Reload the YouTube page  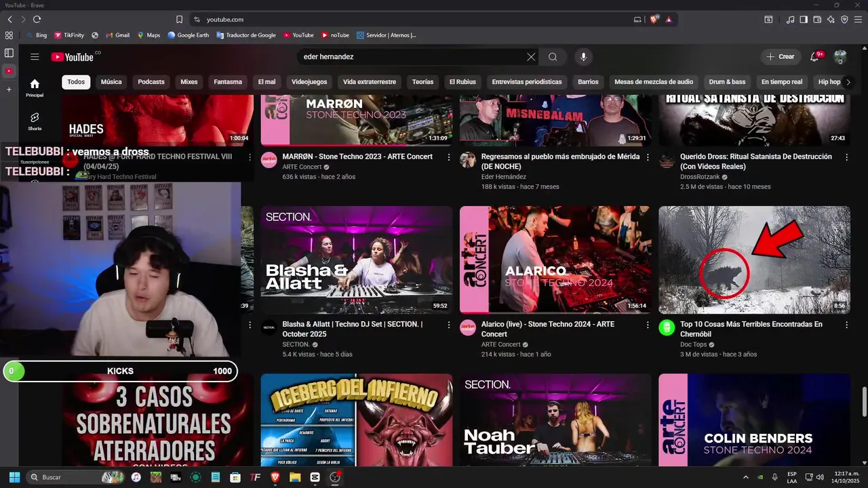[37, 20]
